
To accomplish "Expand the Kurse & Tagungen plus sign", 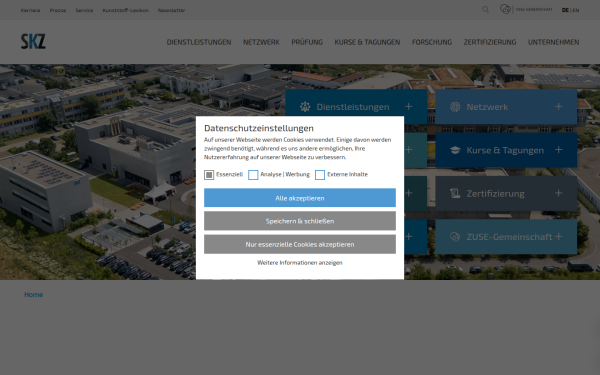I will pos(559,150).
